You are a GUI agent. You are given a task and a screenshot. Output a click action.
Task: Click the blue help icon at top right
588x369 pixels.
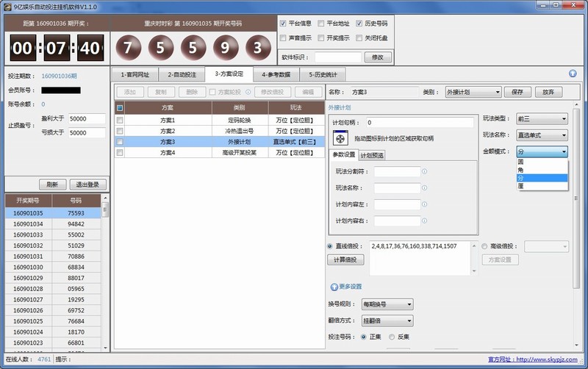point(573,74)
